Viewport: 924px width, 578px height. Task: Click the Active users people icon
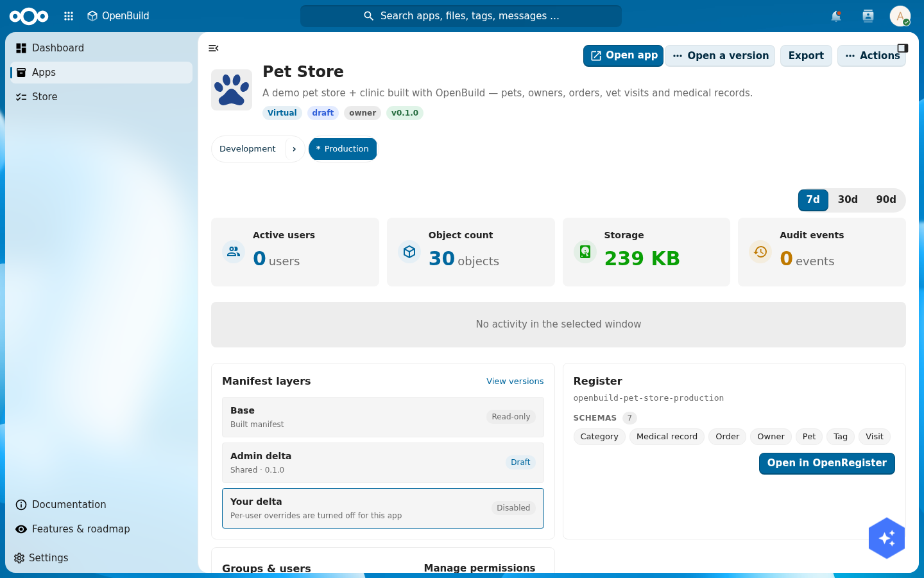coord(234,252)
